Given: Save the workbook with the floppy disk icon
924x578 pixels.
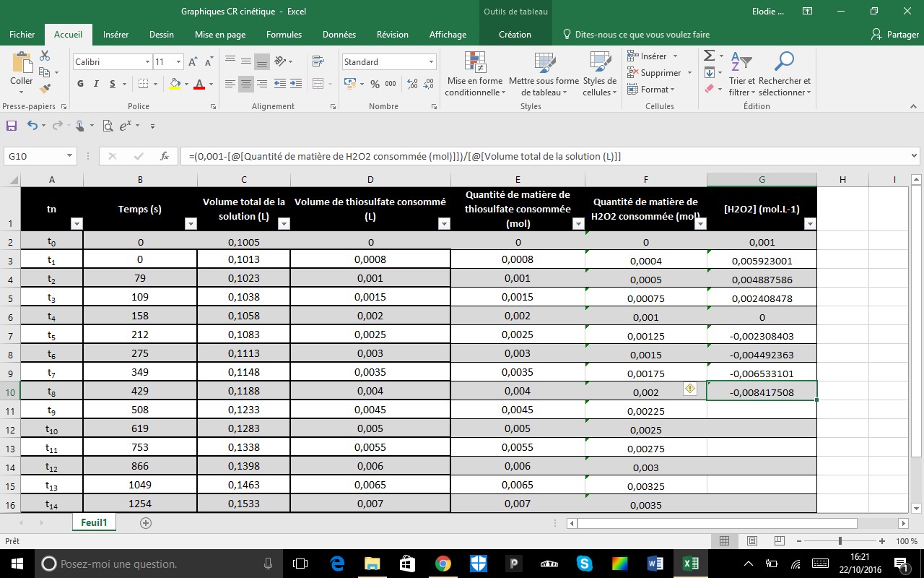Looking at the screenshot, I should [x=12, y=126].
